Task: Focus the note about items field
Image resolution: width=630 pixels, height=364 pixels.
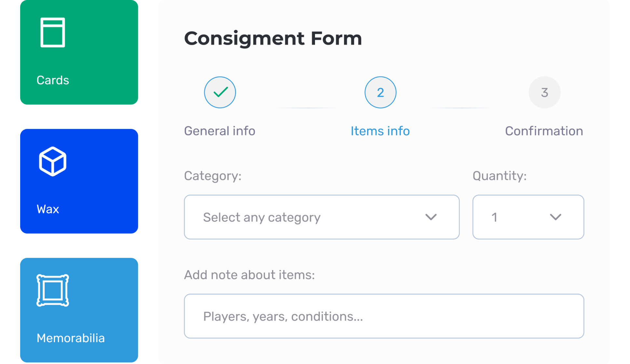Action: [x=384, y=316]
